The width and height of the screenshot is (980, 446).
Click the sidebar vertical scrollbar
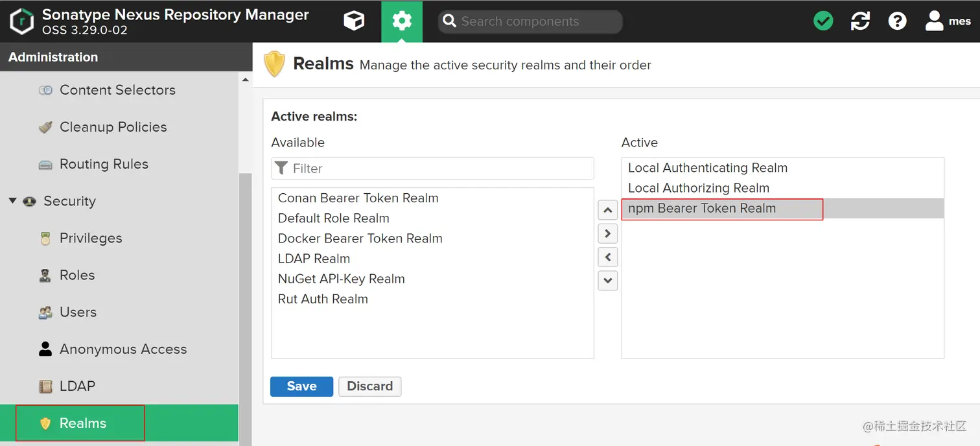[245, 309]
